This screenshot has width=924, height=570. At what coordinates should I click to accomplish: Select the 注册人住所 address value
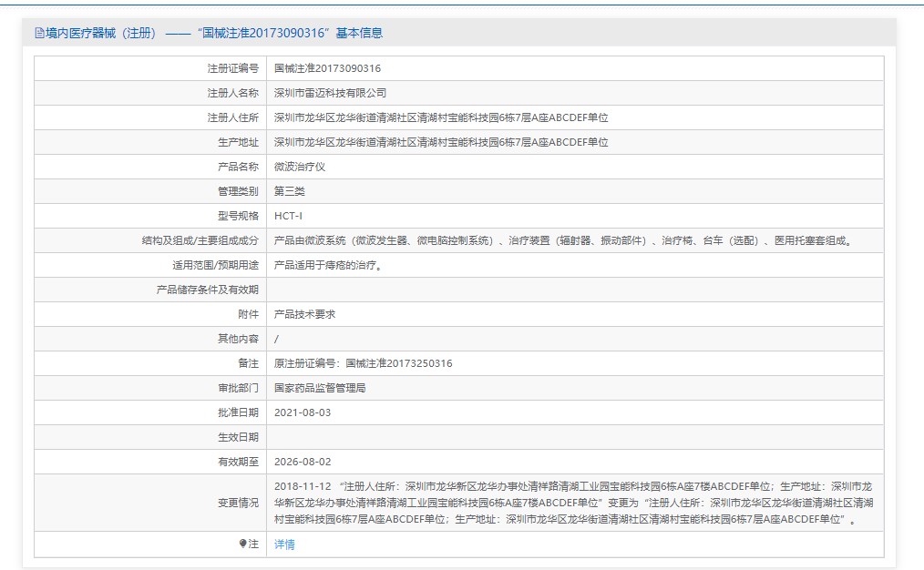(x=441, y=117)
